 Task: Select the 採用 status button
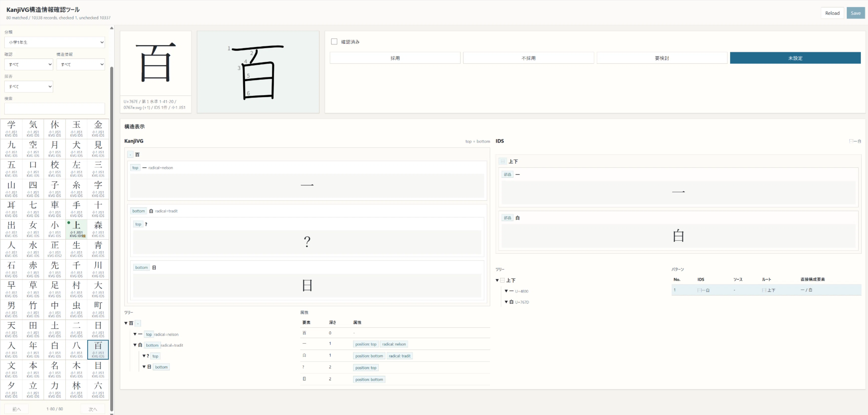click(x=395, y=58)
